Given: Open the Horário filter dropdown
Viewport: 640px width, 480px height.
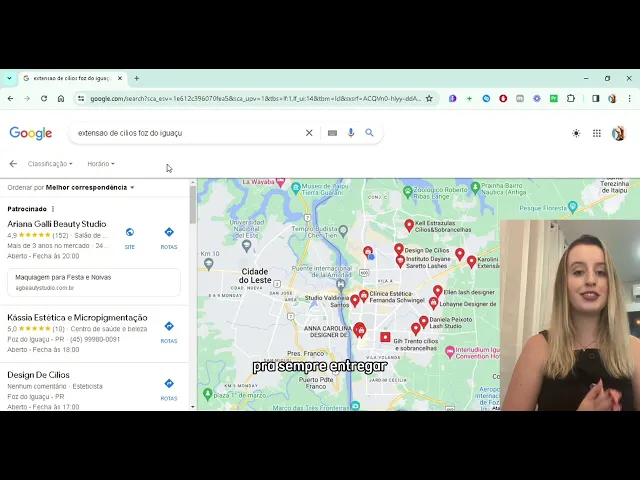Looking at the screenshot, I should [x=101, y=164].
